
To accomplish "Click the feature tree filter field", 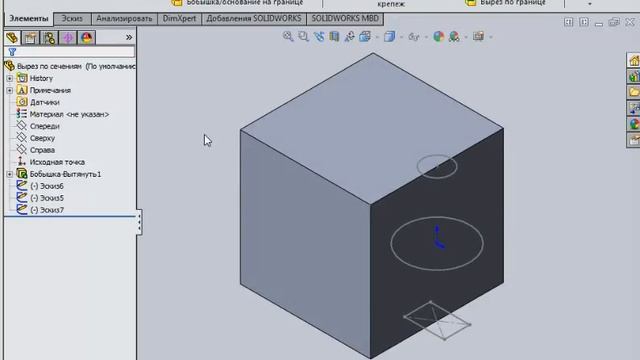I will pyautogui.click(x=69, y=52).
